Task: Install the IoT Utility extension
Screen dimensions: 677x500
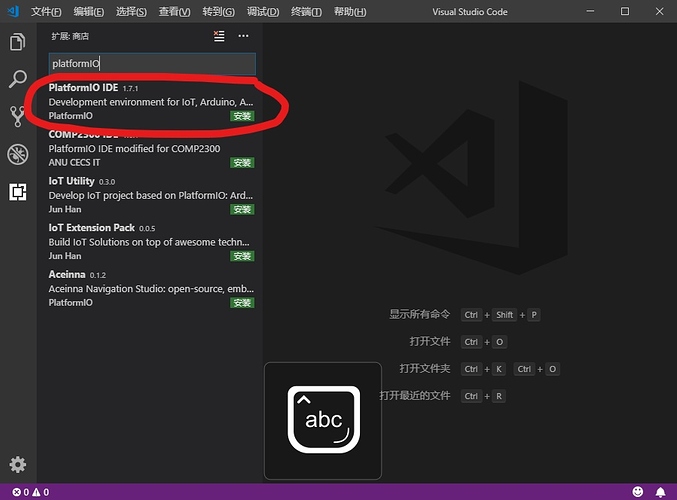Action: (x=242, y=209)
